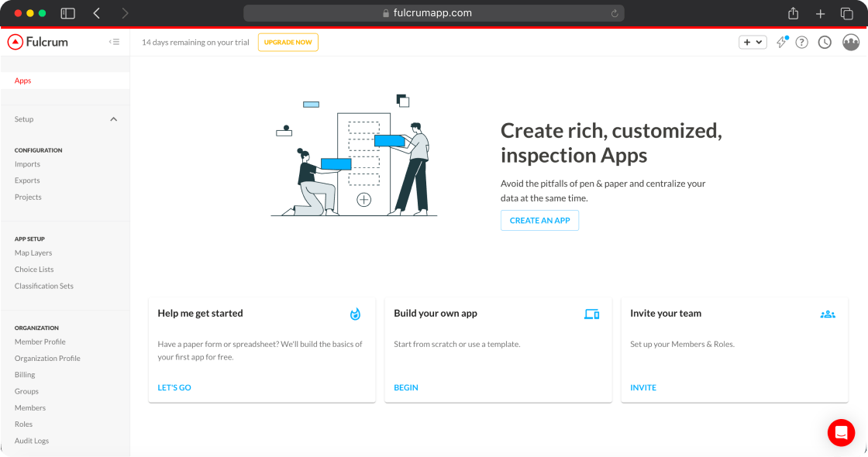Open the lightning bolt notifications icon
Image resolution: width=868 pixels, height=457 pixels.
[x=782, y=42]
